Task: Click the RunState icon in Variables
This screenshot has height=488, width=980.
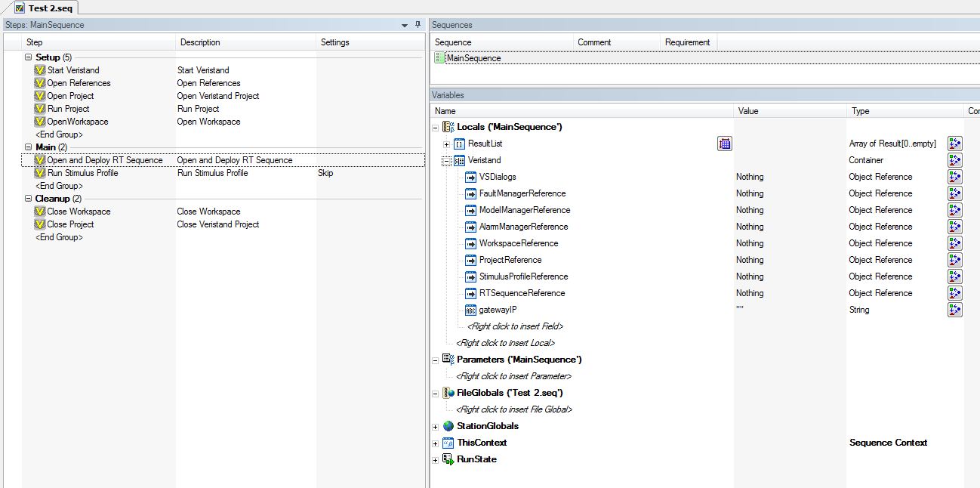Action: 448,459
